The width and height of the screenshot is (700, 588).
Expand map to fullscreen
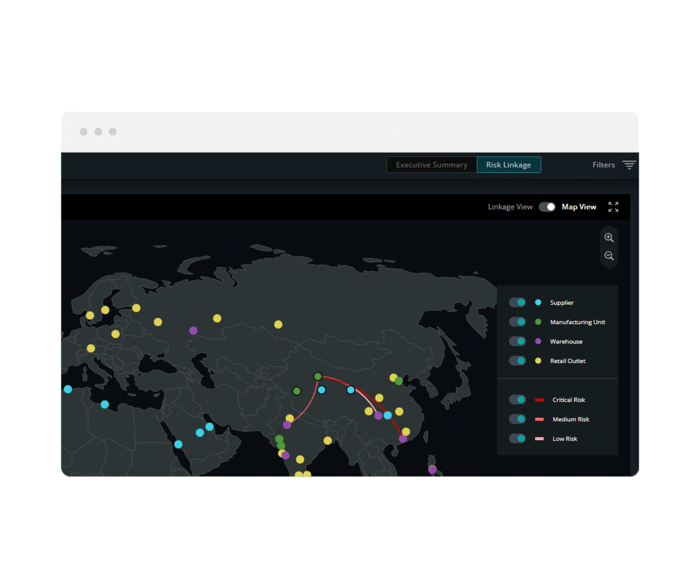tap(613, 207)
